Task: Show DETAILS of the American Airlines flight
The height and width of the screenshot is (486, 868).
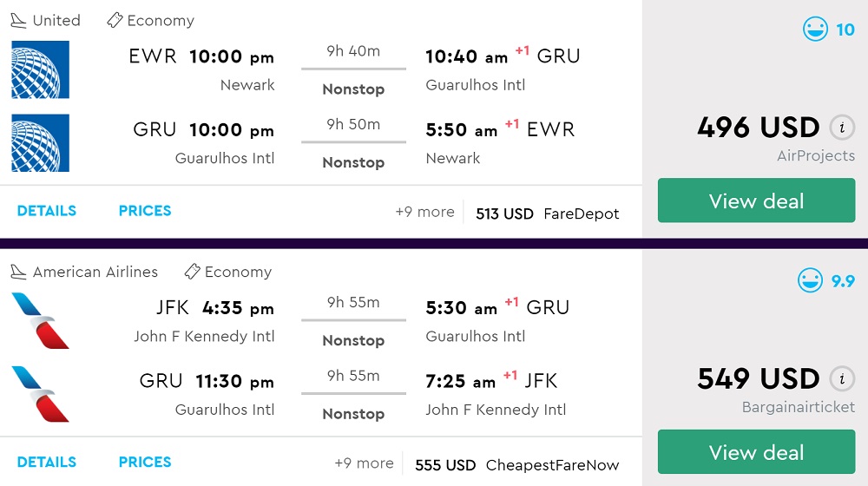Action: (47, 463)
